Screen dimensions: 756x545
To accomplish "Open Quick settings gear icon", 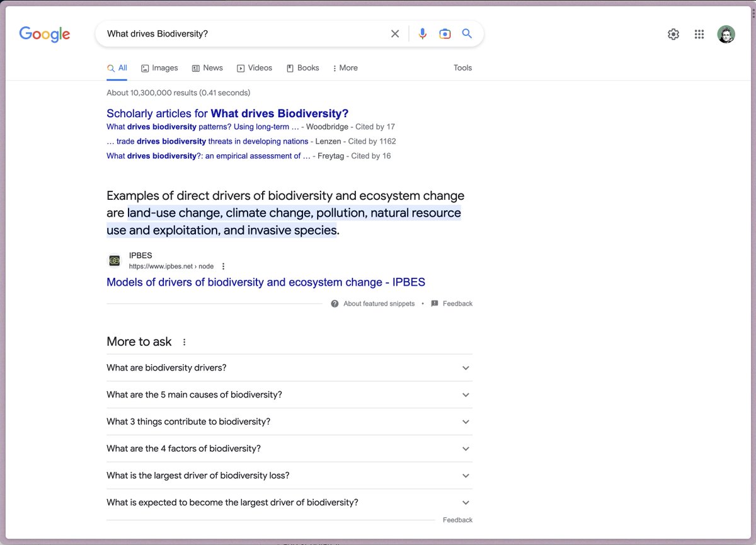I will (x=673, y=35).
